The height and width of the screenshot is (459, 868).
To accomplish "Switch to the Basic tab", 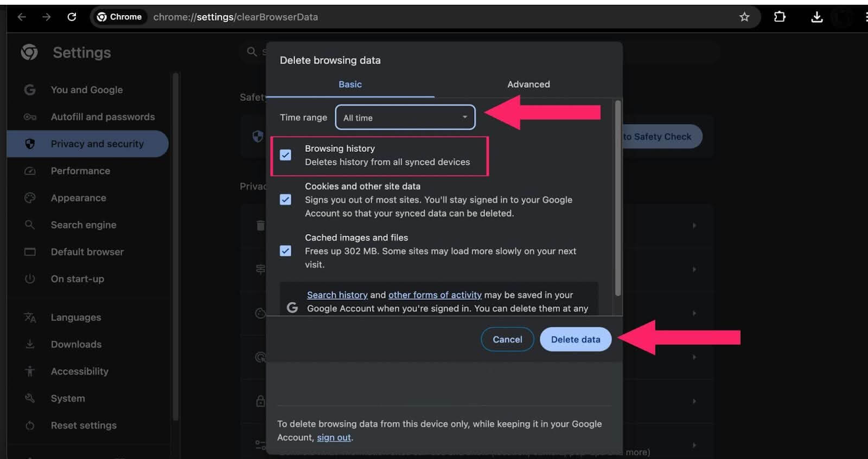I will pyautogui.click(x=350, y=84).
